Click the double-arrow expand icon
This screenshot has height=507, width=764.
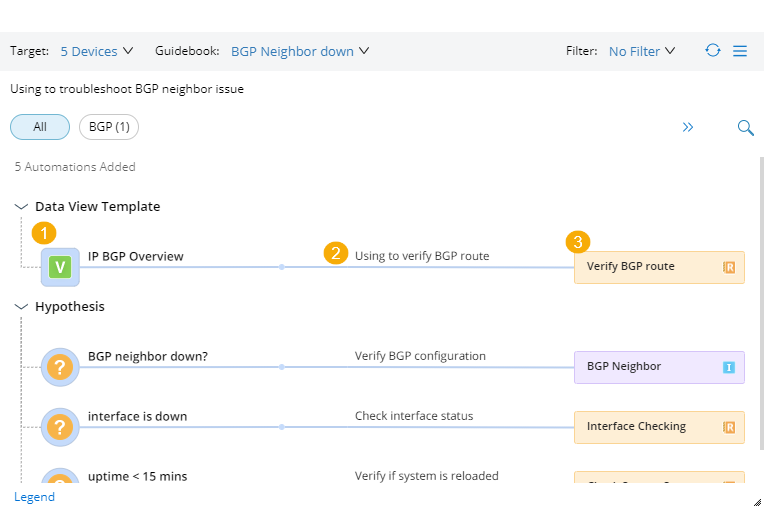click(688, 127)
